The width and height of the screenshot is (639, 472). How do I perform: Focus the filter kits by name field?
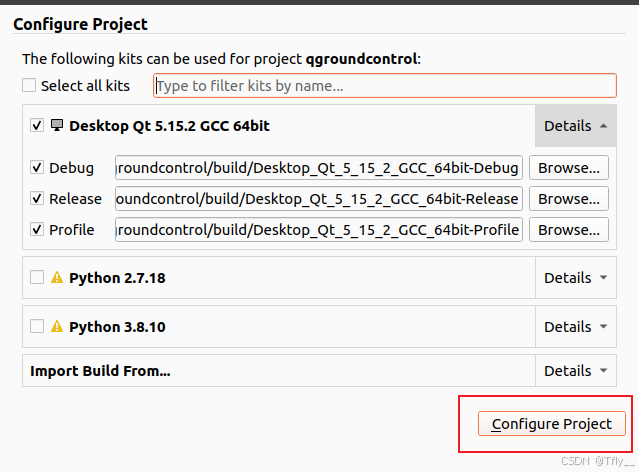click(385, 86)
